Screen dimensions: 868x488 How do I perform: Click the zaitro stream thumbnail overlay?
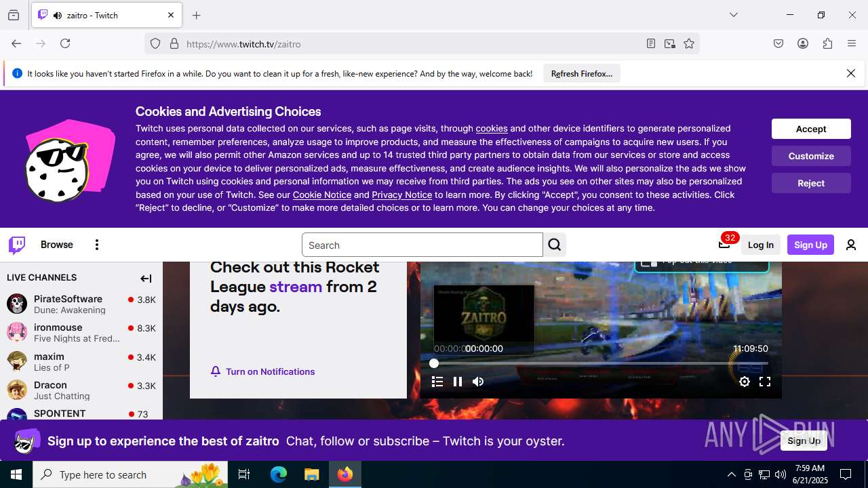484,320
